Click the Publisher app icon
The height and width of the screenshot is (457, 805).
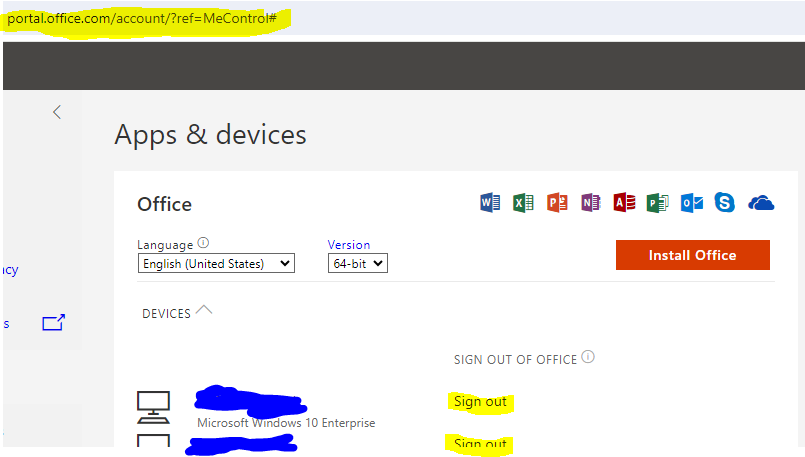pyautogui.click(x=658, y=203)
